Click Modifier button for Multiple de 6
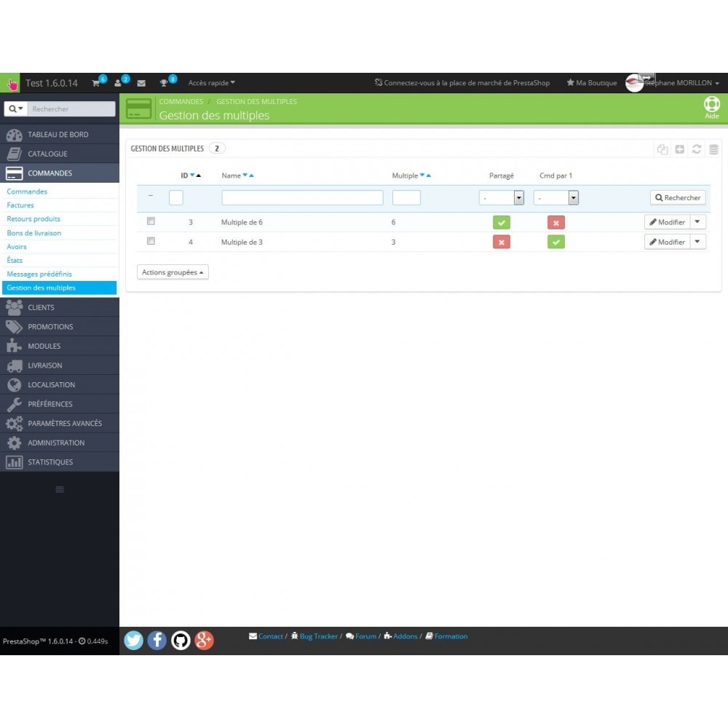 pyautogui.click(x=667, y=222)
